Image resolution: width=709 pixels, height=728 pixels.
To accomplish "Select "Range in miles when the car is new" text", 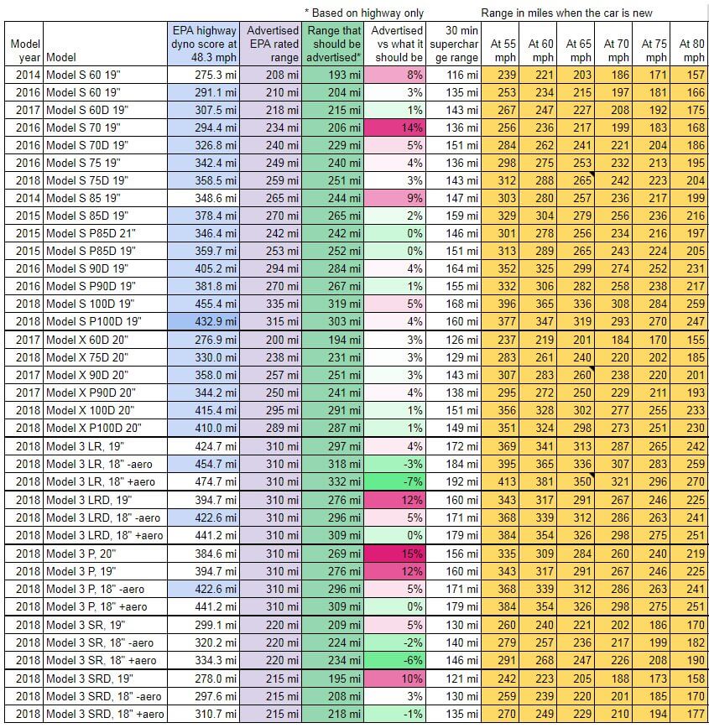I will point(566,13).
